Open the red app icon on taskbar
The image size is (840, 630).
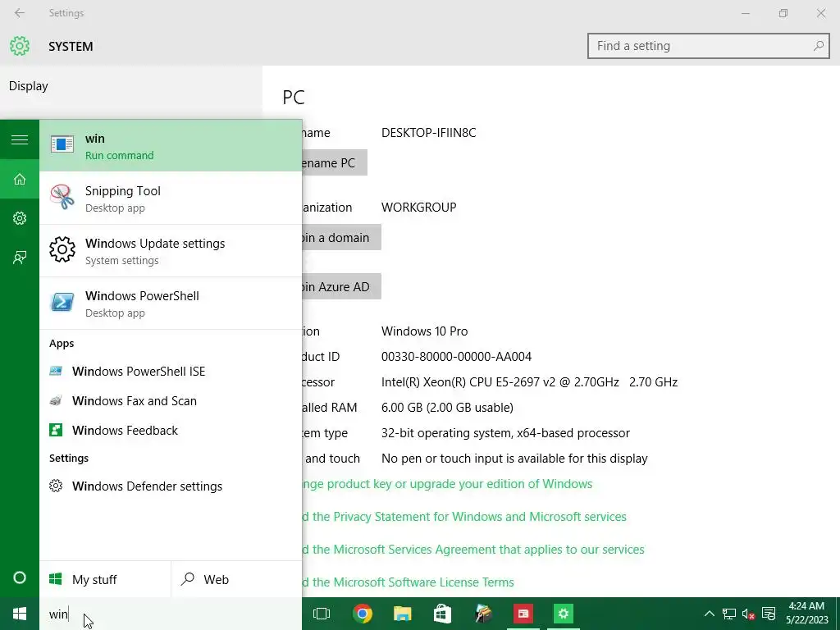point(523,614)
